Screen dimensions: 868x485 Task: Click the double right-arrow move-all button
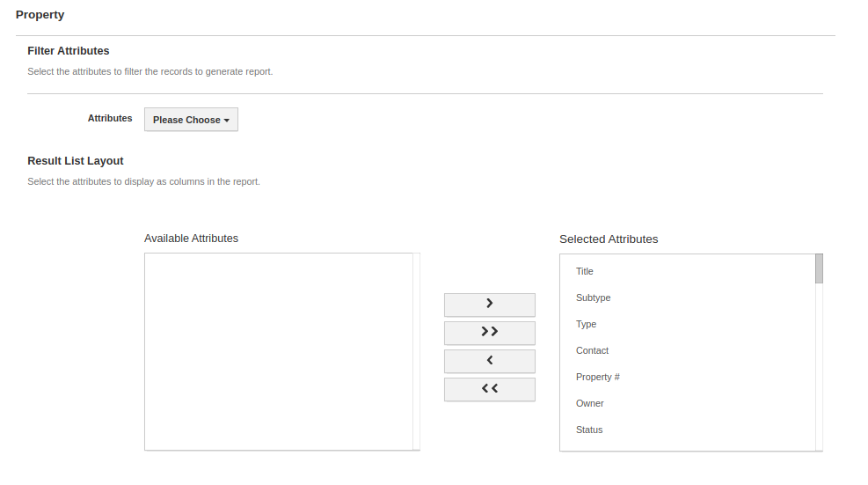tap(490, 332)
